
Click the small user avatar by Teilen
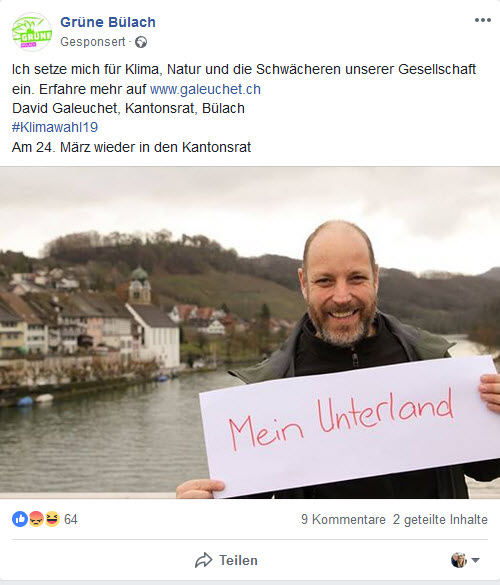[459, 560]
